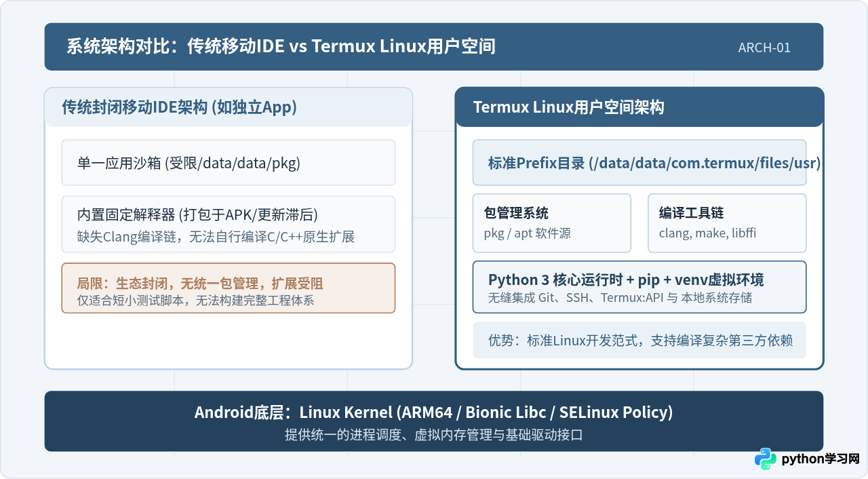This screenshot has height=479, width=868.
Task: Click the '单一应用沙箱 (受限/data/data/pkg)' box
Action: [x=229, y=163]
